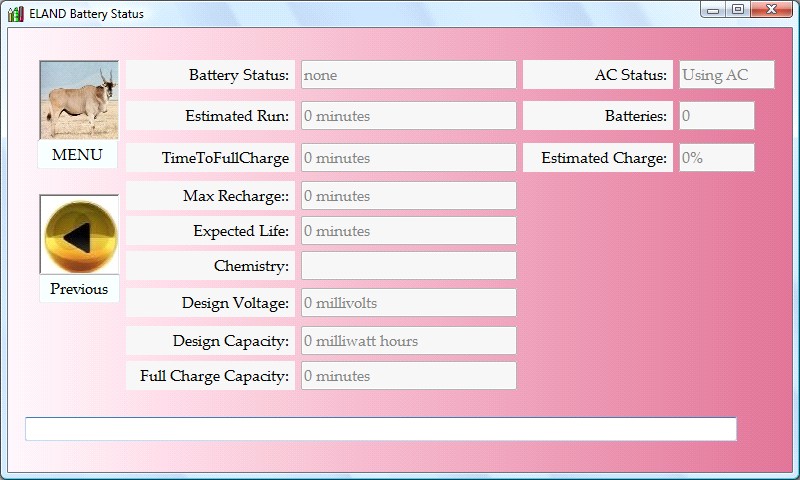Click the Design Capacity field
The image size is (800, 480).
tap(408, 341)
